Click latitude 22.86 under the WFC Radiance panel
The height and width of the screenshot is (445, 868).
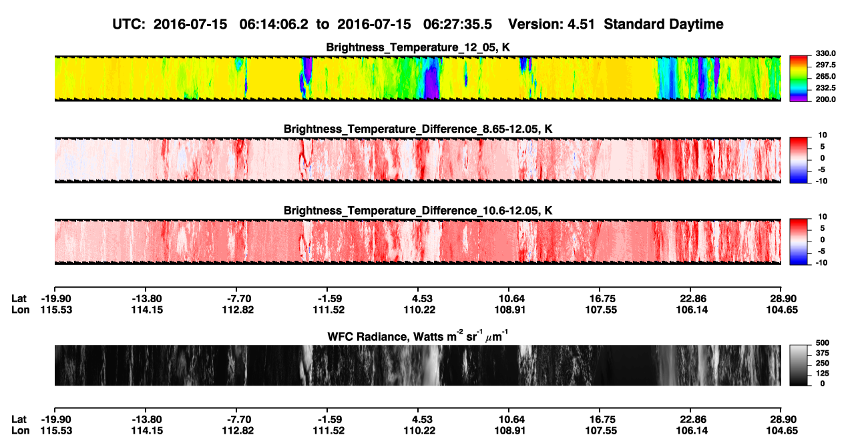coord(692,419)
